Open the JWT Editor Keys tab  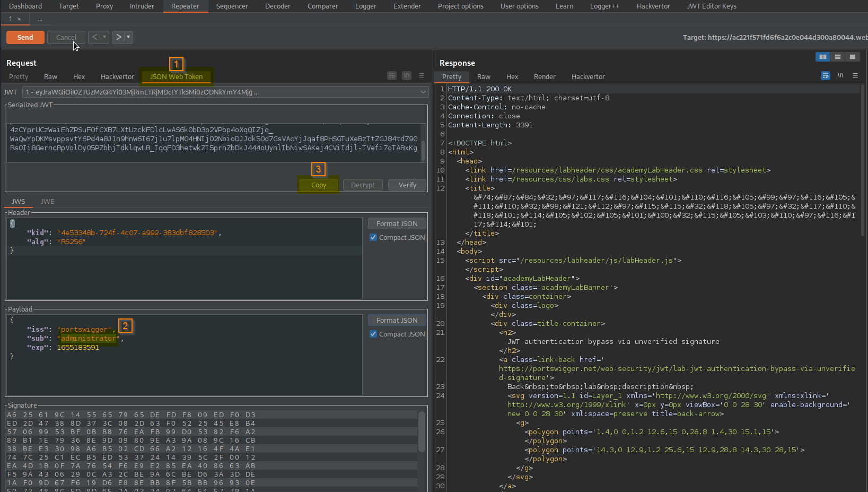712,6
